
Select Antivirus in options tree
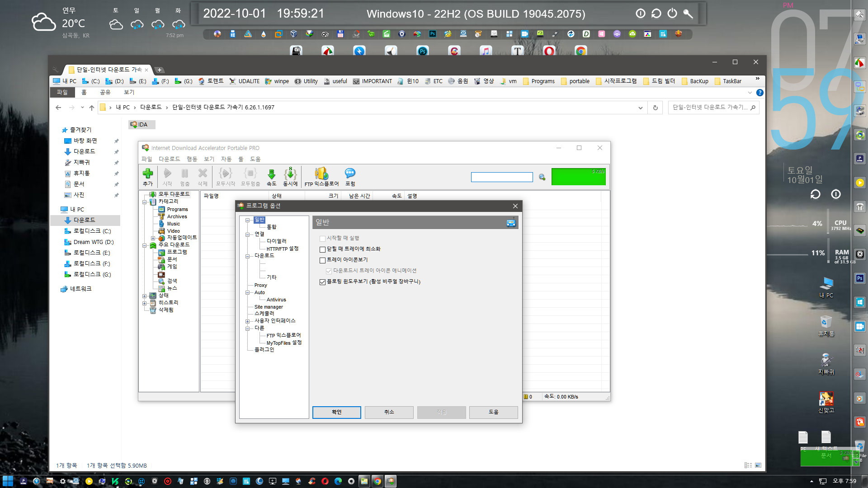pyautogui.click(x=276, y=300)
